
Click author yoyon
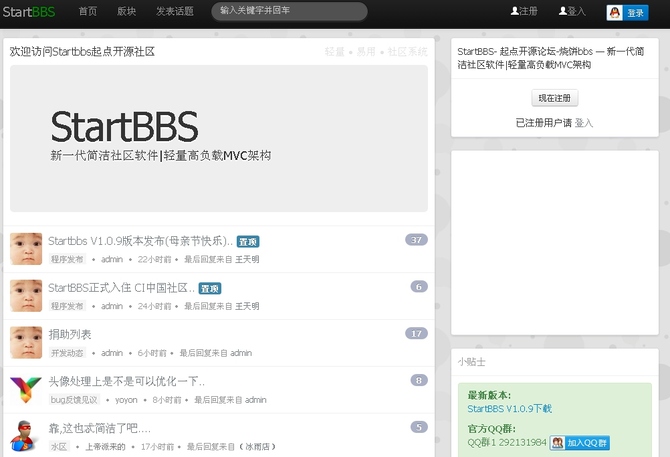(x=126, y=400)
